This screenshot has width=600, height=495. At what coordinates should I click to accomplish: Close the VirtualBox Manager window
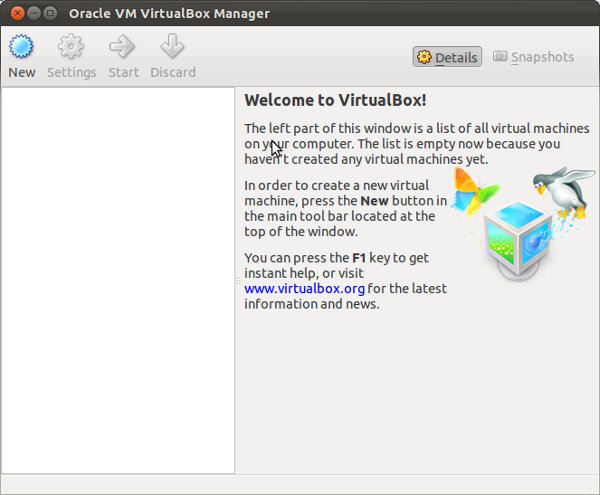click(x=17, y=13)
